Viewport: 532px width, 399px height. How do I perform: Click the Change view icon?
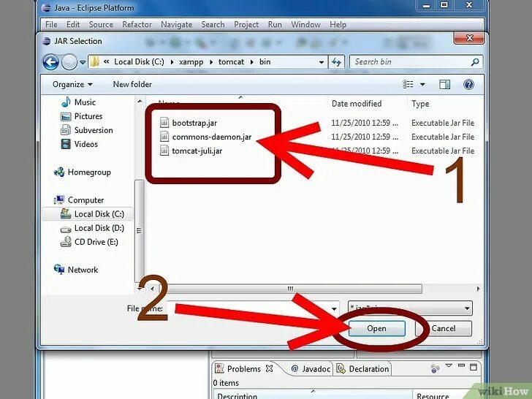click(408, 84)
